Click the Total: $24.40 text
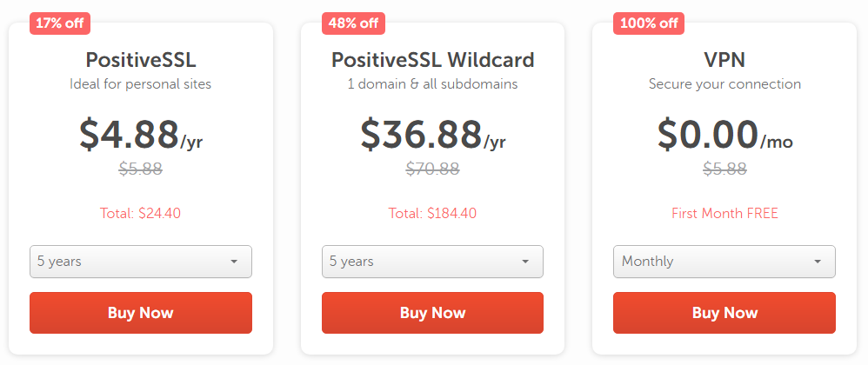Viewport: 868px width, 365px height. (141, 213)
